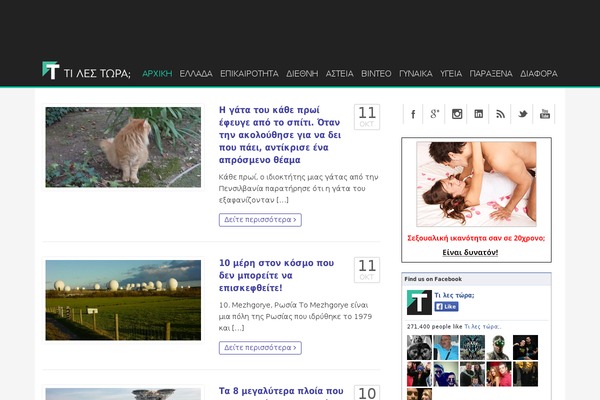This screenshot has width=600, height=400.
Task: Open the ΓΥΝΑΙΚΑ menu item
Action: pos(416,73)
